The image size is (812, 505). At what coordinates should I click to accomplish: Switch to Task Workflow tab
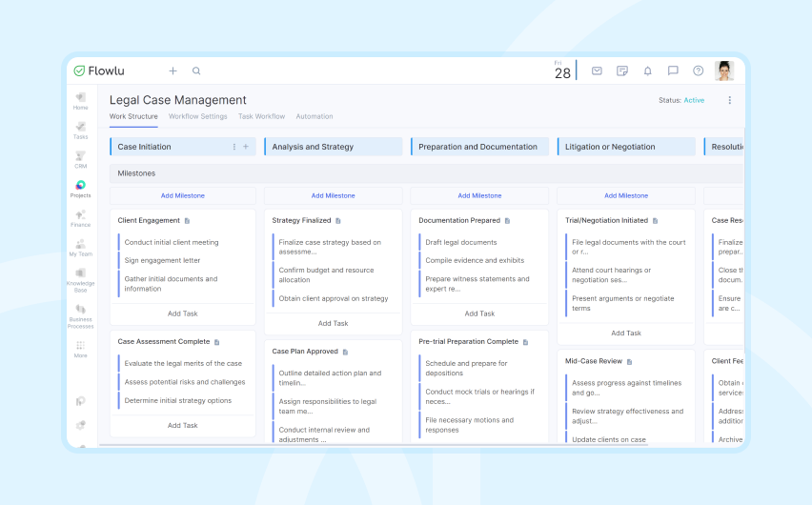(261, 116)
